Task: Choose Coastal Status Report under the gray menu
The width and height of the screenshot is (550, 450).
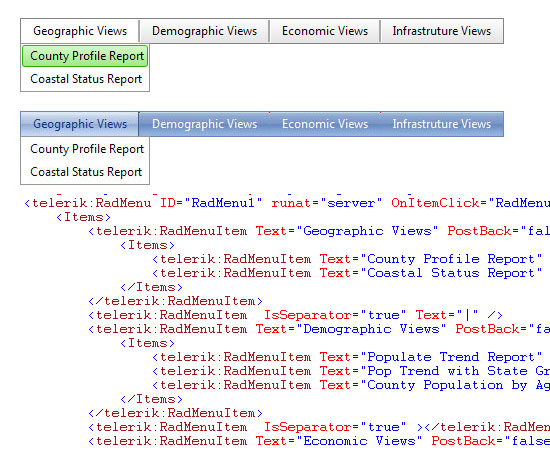Action: tap(86, 79)
